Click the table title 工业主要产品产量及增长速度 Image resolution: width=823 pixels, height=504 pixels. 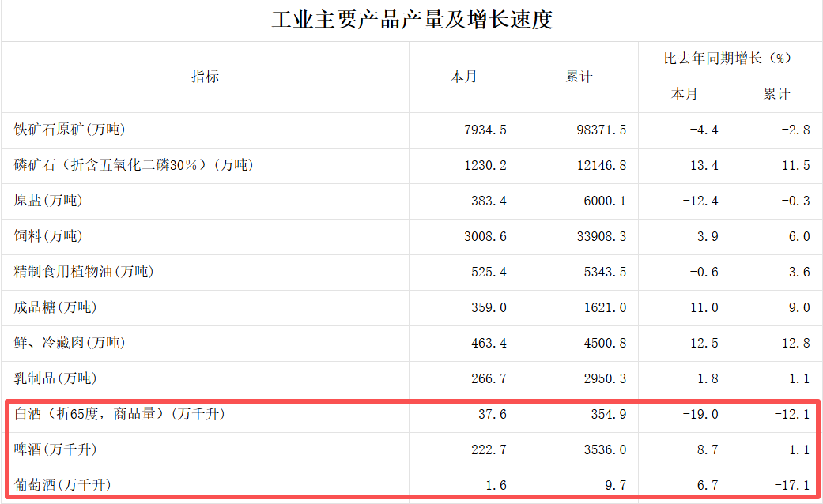[411, 20]
